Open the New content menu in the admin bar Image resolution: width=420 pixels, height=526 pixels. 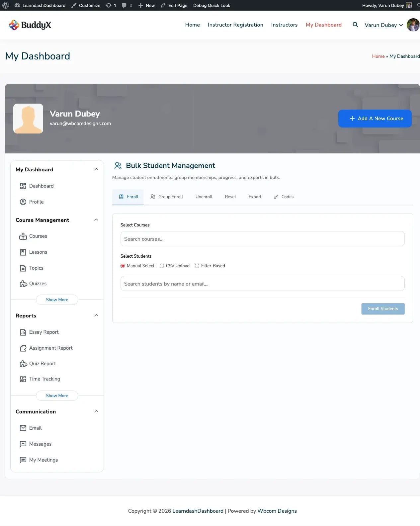point(146,5)
